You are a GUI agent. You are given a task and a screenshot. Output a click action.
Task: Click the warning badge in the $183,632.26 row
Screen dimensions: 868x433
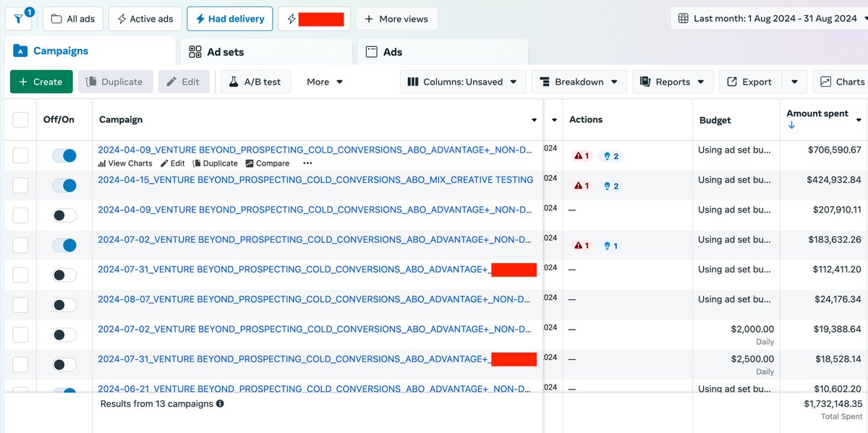[x=582, y=246]
